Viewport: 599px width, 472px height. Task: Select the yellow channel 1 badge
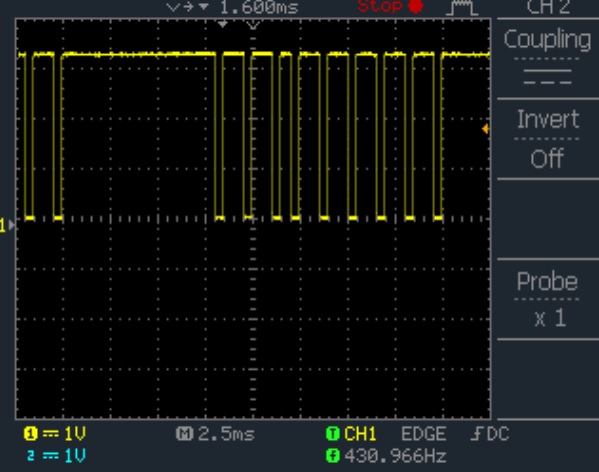coord(31,434)
